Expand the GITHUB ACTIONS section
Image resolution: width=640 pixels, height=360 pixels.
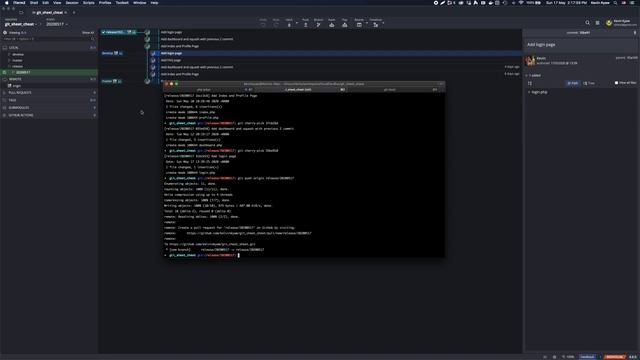pyautogui.click(x=49, y=115)
